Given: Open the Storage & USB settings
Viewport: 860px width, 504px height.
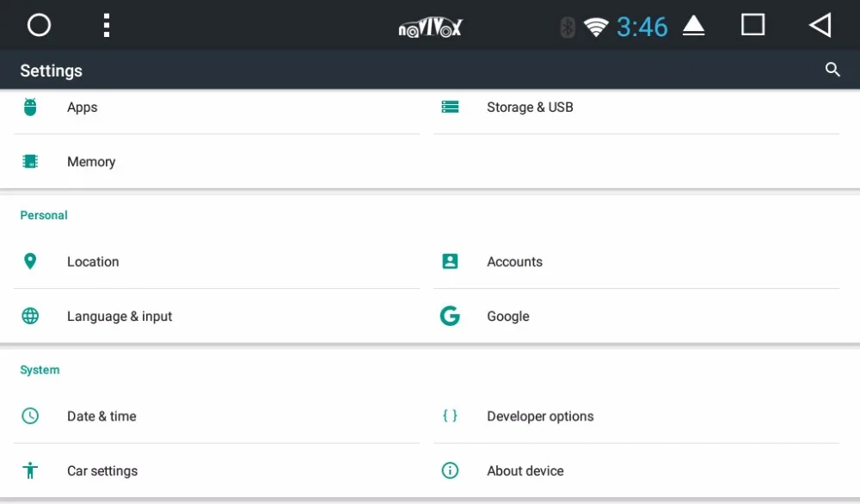Looking at the screenshot, I should [x=530, y=107].
